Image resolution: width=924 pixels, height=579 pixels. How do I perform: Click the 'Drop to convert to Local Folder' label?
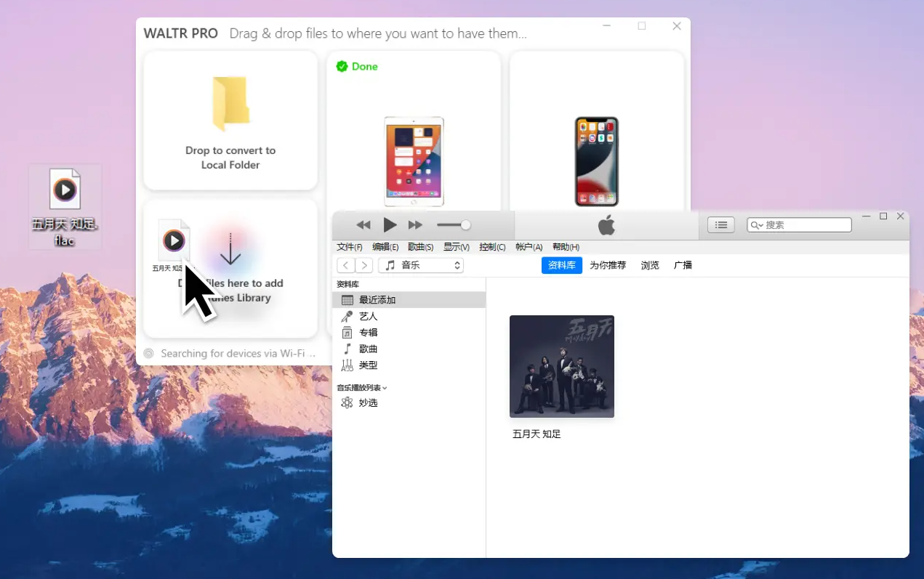[x=230, y=158]
